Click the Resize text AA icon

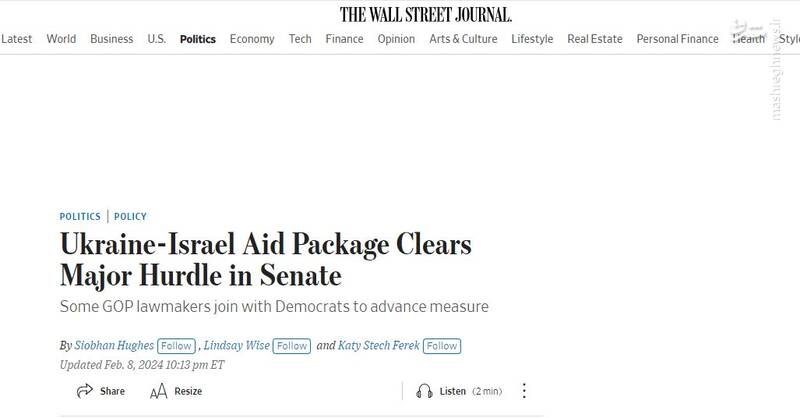pyautogui.click(x=158, y=391)
